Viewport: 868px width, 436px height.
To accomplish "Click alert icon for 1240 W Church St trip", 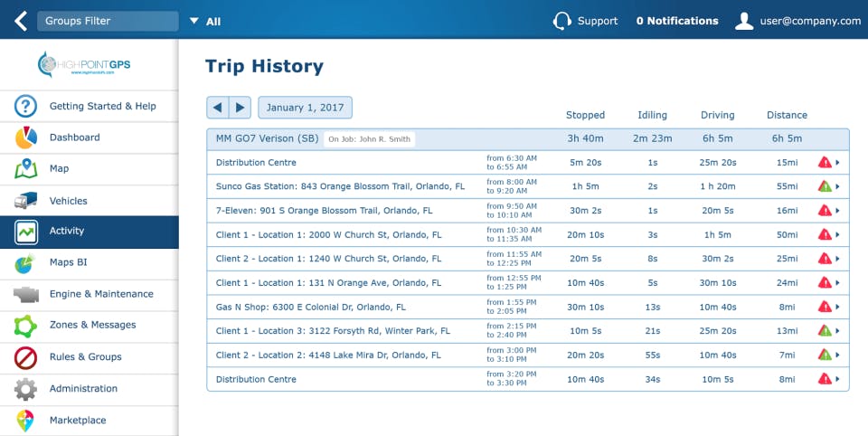I will pos(825,259).
